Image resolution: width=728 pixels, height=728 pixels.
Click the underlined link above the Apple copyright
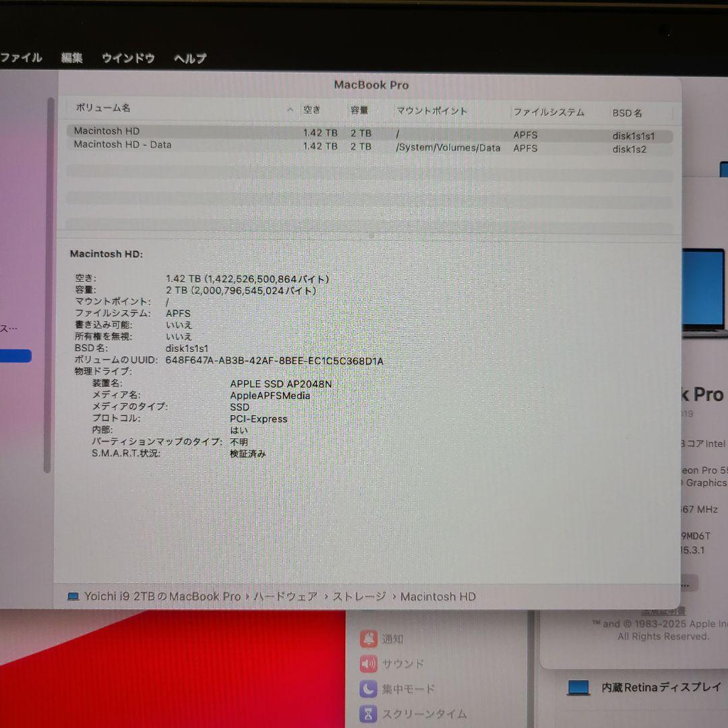pyautogui.click(x=663, y=611)
